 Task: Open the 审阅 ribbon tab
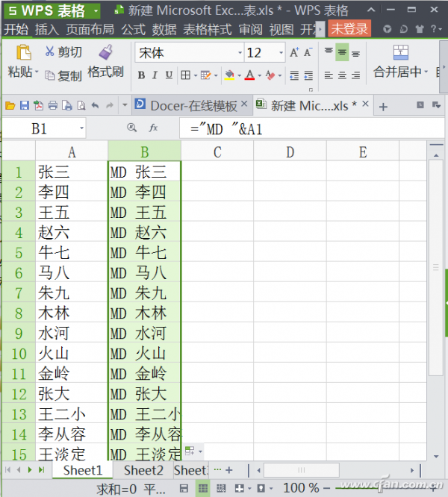(x=250, y=30)
